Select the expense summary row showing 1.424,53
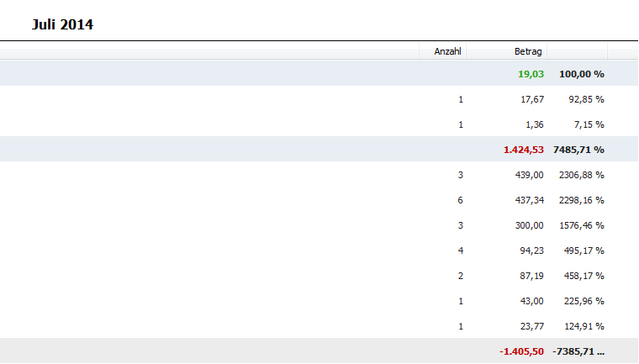This screenshot has height=364, width=639. click(x=319, y=149)
